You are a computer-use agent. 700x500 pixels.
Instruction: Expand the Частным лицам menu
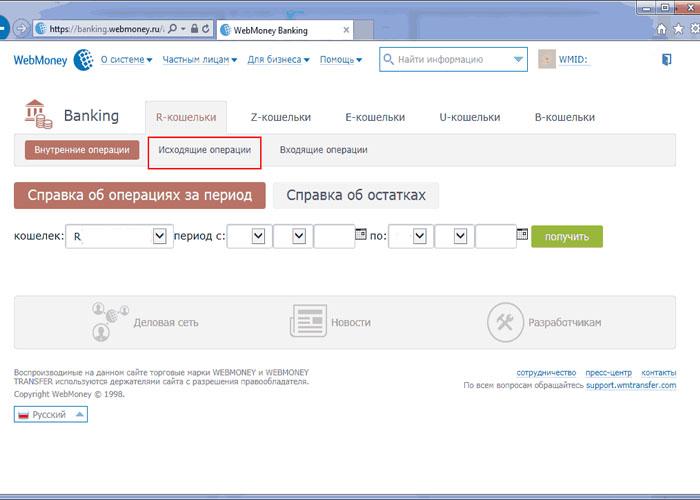click(x=200, y=60)
